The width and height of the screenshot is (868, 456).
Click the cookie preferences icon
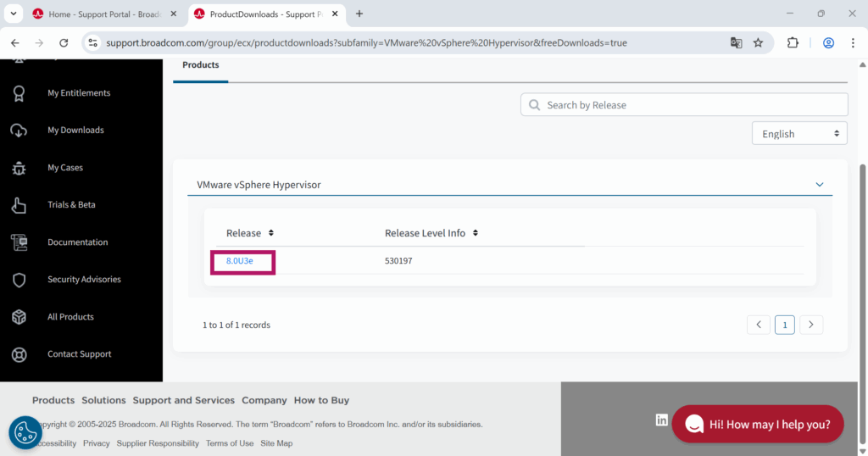pos(25,432)
